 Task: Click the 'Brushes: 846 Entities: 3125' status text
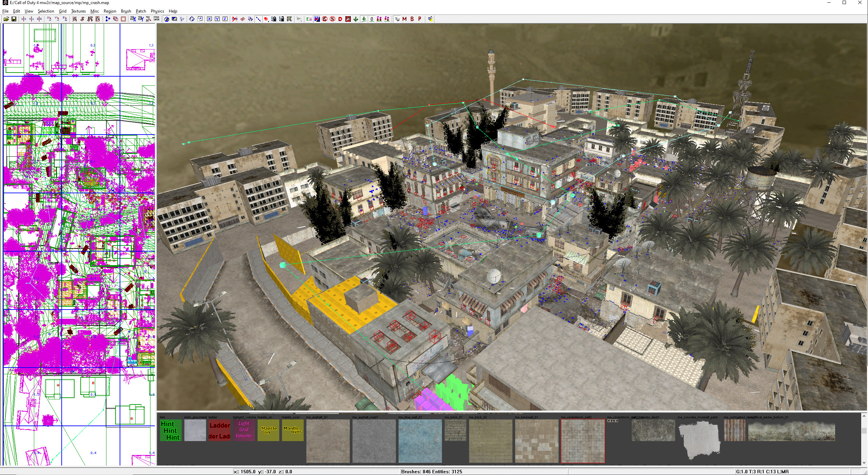click(x=431, y=472)
